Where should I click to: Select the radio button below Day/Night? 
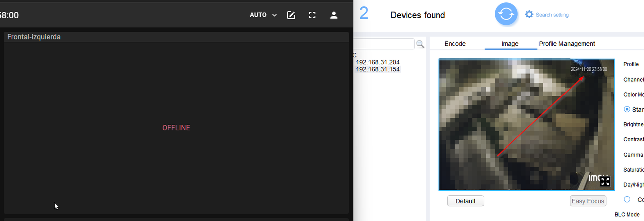tap(627, 199)
